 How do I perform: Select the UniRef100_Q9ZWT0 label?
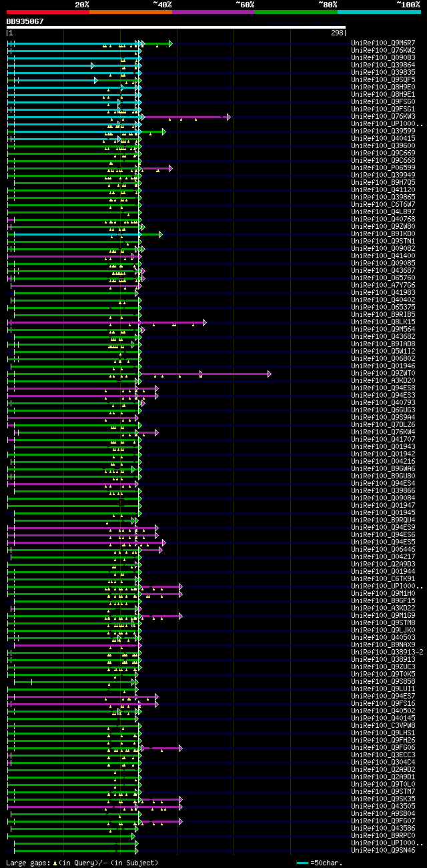click(x=383, y=374)
